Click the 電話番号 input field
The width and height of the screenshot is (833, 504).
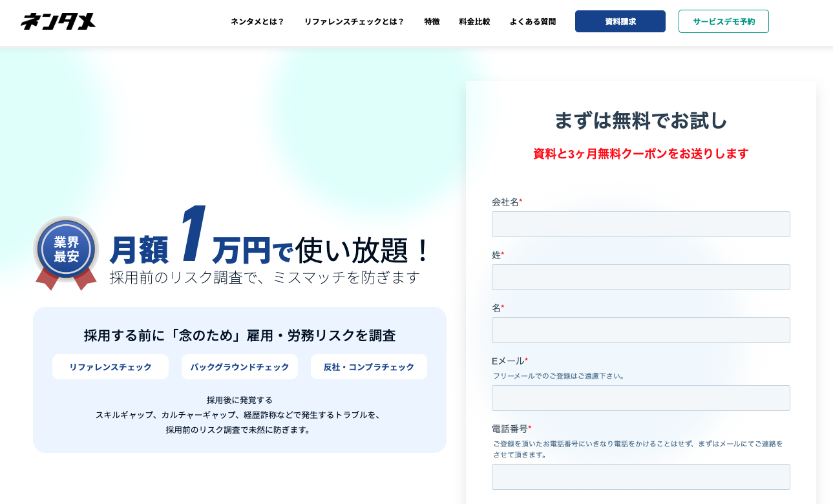pos(641,477)
